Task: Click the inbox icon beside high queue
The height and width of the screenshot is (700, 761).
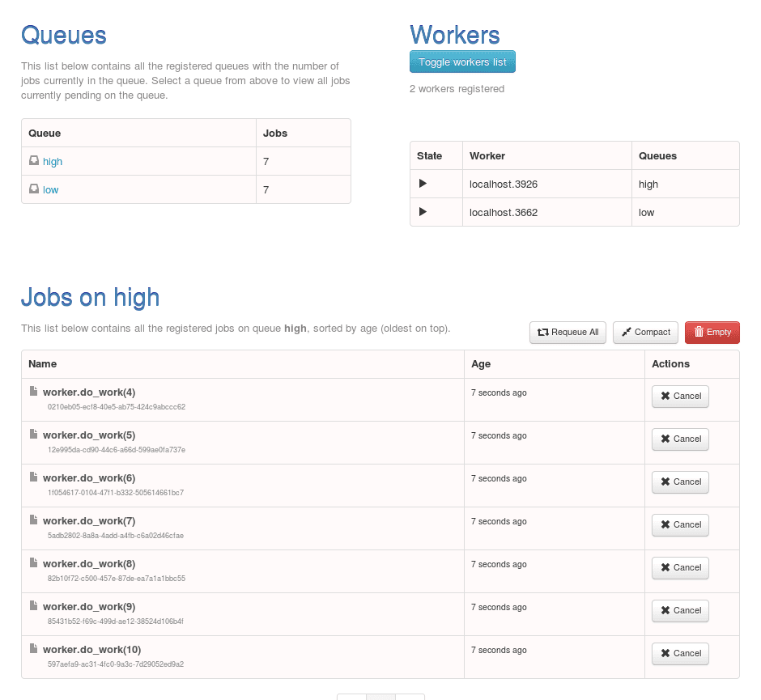Action: (33, 160)
